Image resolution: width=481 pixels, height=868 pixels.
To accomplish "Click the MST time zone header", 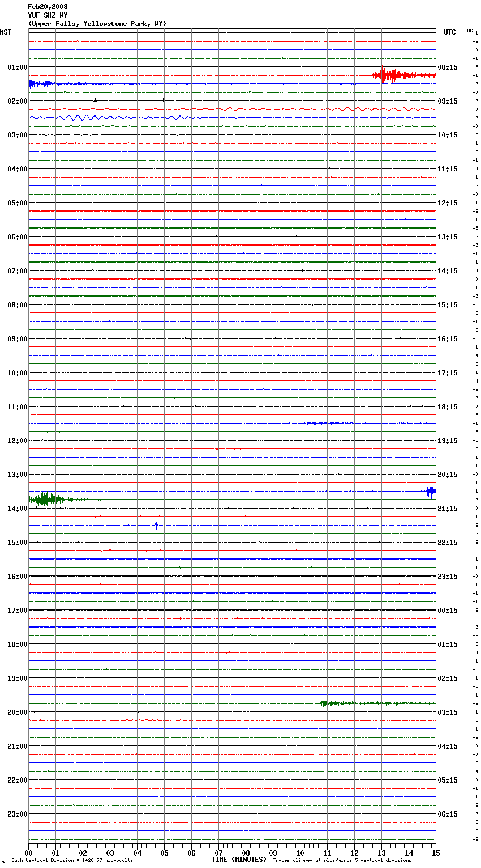I will tap(6, 32).
